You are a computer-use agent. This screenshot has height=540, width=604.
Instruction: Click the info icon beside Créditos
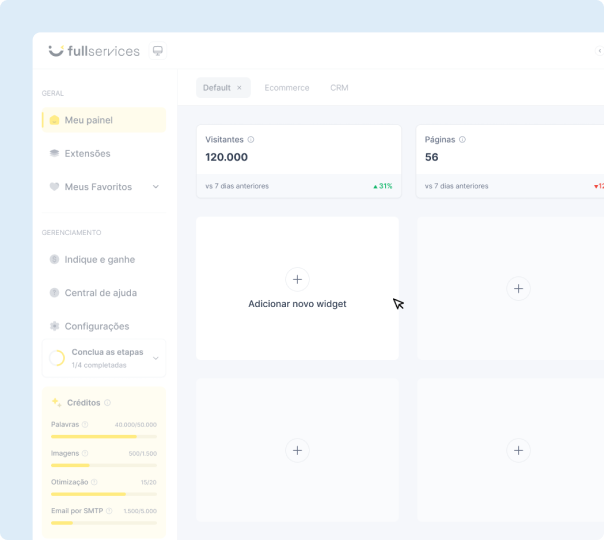click(107, 402)
